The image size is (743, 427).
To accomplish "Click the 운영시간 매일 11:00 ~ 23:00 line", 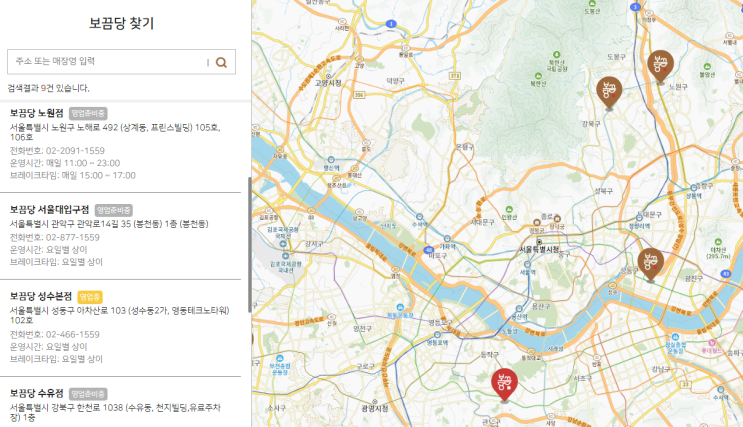I will [65, 163].
